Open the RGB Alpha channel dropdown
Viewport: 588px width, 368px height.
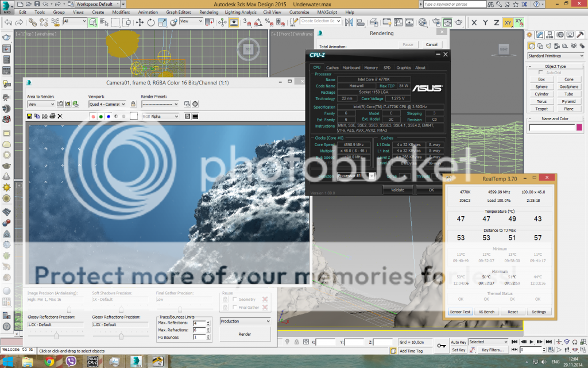[160, 116]
